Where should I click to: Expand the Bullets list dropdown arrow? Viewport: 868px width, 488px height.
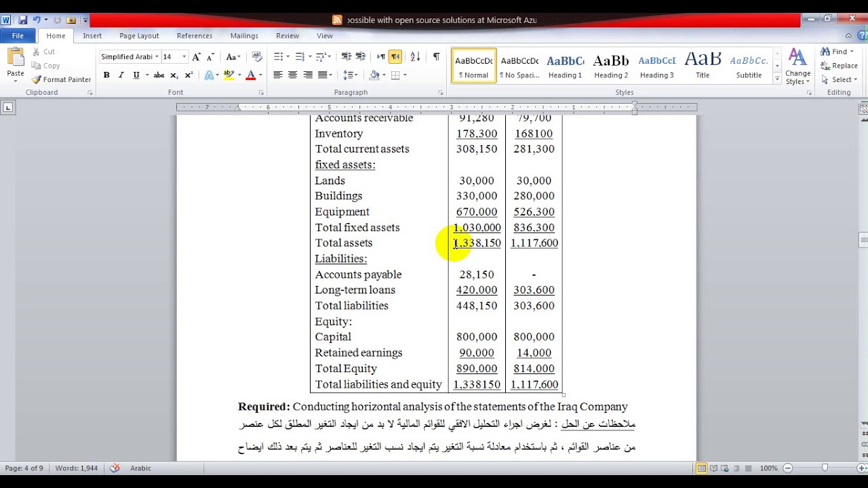[x=288, y=57]
